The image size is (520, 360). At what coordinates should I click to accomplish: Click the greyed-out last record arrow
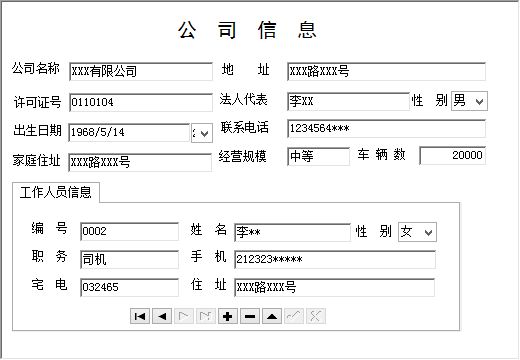click(206, 316)
